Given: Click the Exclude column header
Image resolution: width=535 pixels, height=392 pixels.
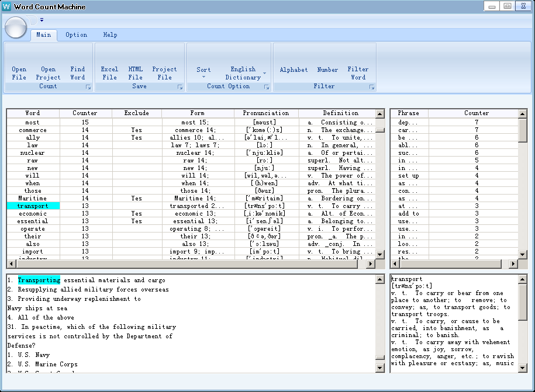Looking at the screenshot, I should click(136, 113).
